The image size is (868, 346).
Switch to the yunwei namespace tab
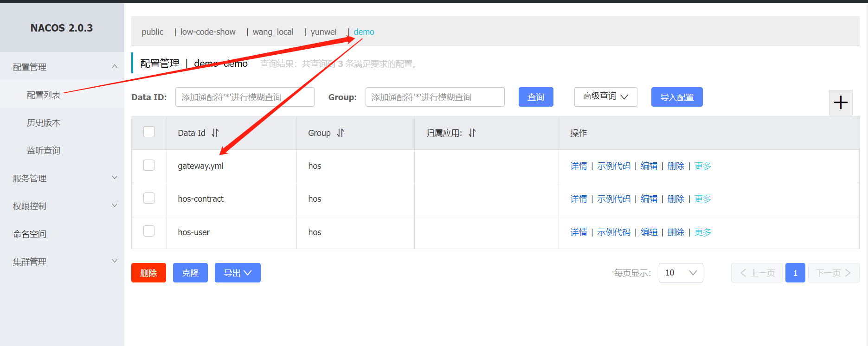pyautogui.click(x=323, y=32)
